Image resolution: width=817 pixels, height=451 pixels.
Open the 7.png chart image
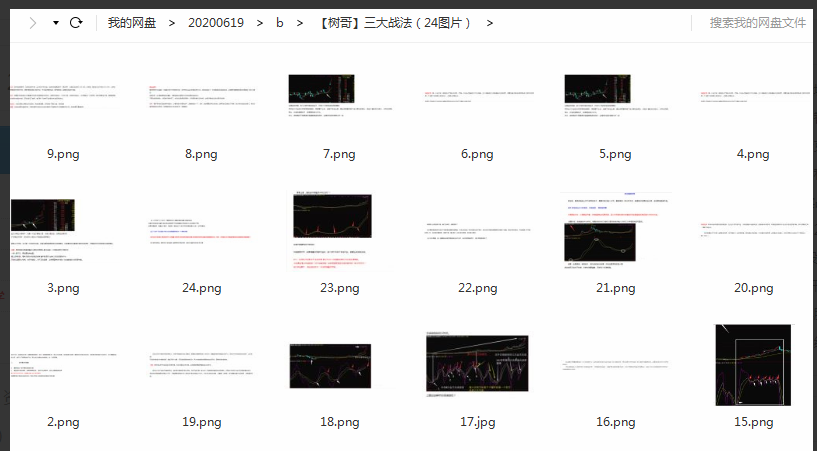[340, 99]
